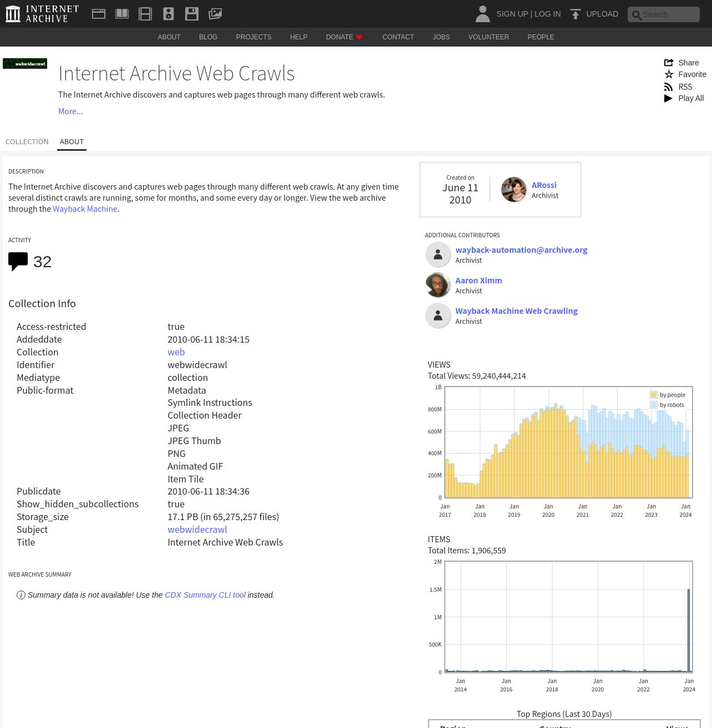Screen dimensions: 712x728
Task: Click the SIGN UP link
Action: 512,14
